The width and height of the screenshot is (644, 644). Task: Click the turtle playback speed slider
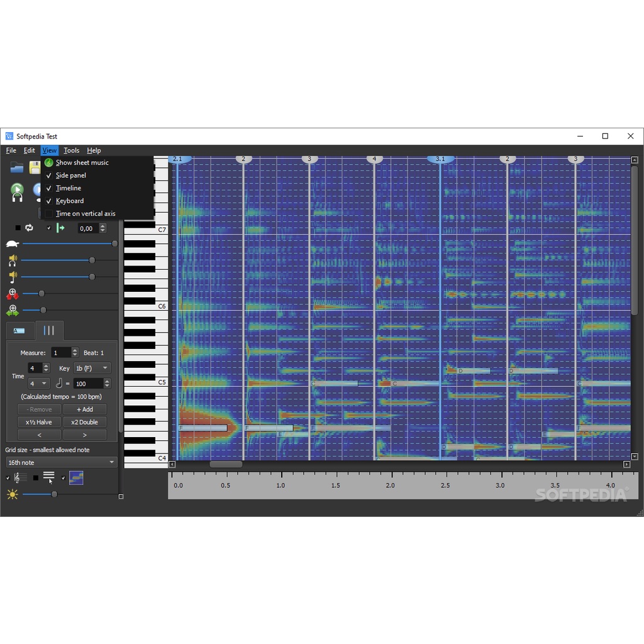pyautogui.click(x=68, y=243)
